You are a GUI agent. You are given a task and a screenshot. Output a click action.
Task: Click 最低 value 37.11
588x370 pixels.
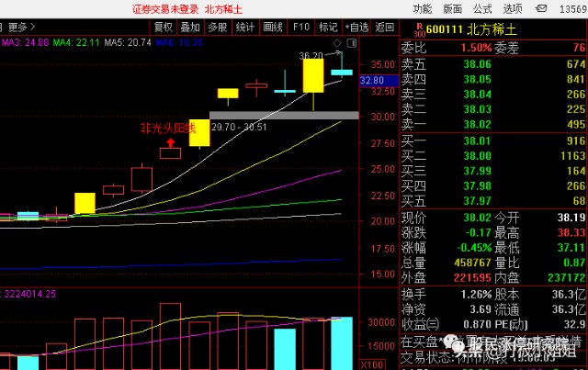pyautogui.click(x=571, y=248)
